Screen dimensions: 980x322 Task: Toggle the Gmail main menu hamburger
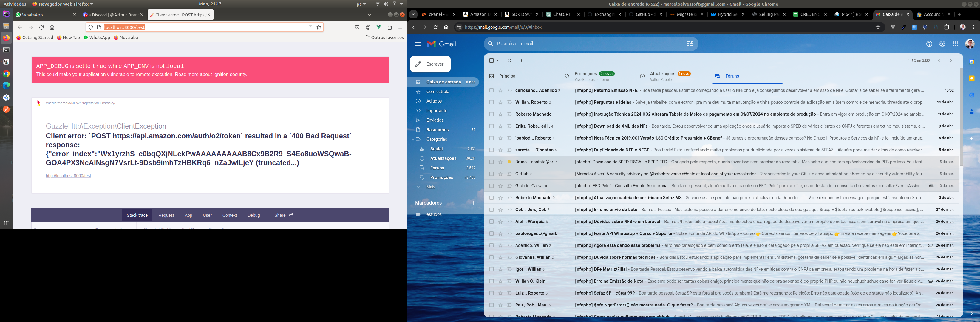tap(418, 44)
